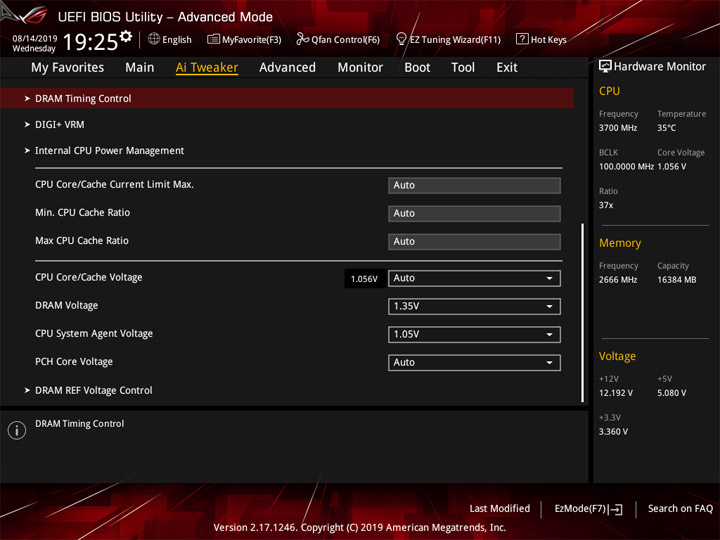Click the Max CPU Cache Ratio field
Viewport: 720px width, 540px height.
pyautogui.click(x=474, y=242)
